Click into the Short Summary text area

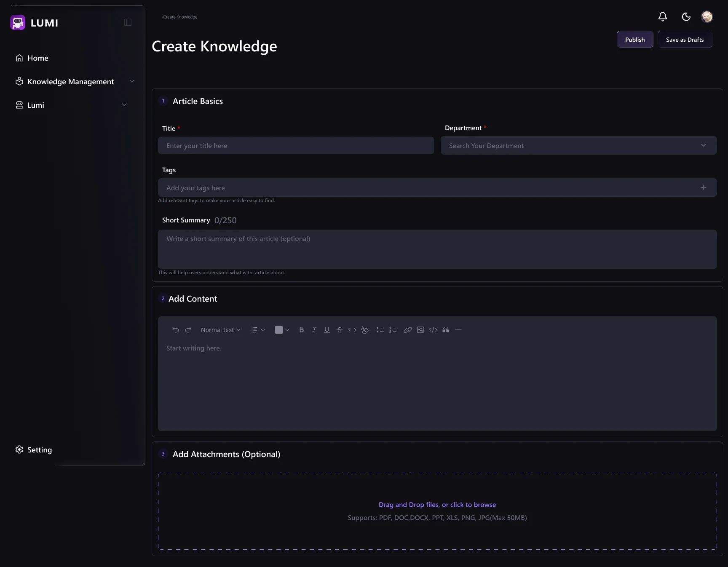[x=437, y=249]
